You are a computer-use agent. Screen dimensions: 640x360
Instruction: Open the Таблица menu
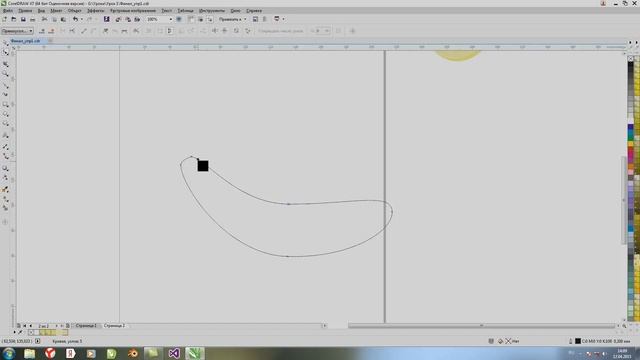point(185,11)
